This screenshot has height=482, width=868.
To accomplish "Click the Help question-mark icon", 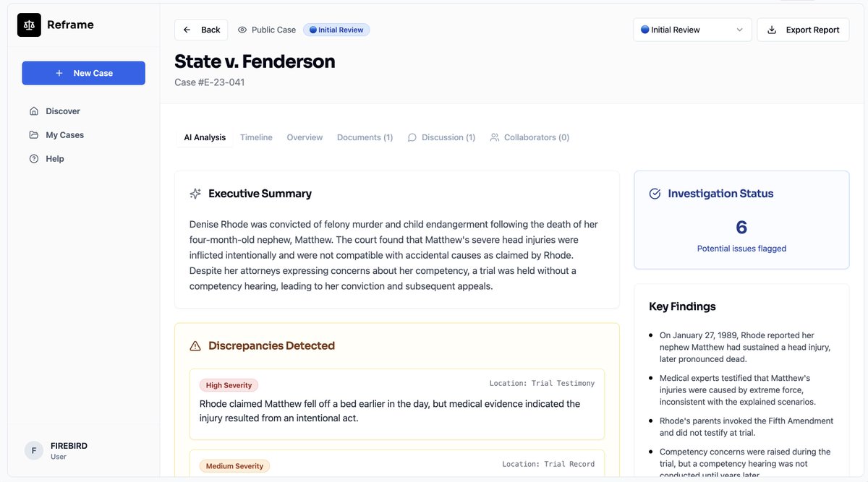I will [x=34, y=158].
